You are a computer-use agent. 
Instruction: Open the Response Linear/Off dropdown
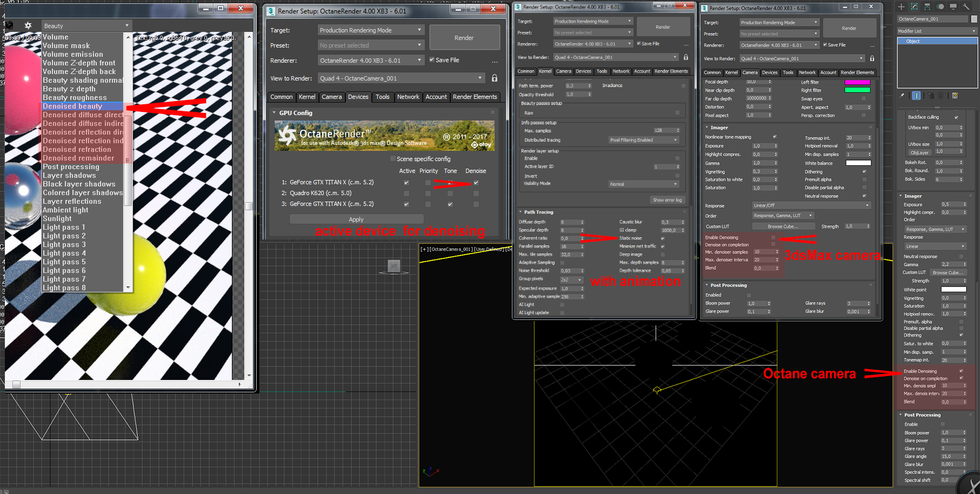pyautogui.click(x=811, y=205)
